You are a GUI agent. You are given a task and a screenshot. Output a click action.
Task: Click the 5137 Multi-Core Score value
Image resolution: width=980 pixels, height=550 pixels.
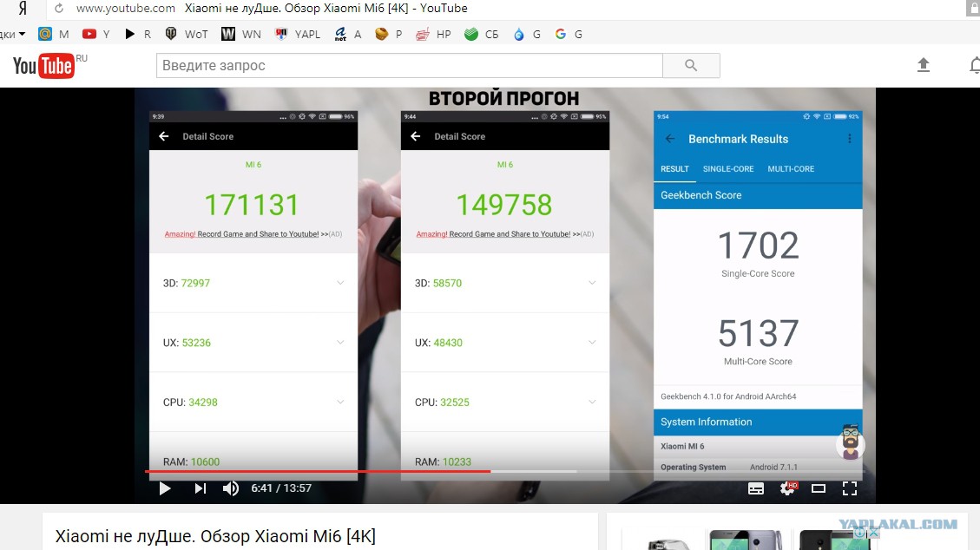[758, 333]
